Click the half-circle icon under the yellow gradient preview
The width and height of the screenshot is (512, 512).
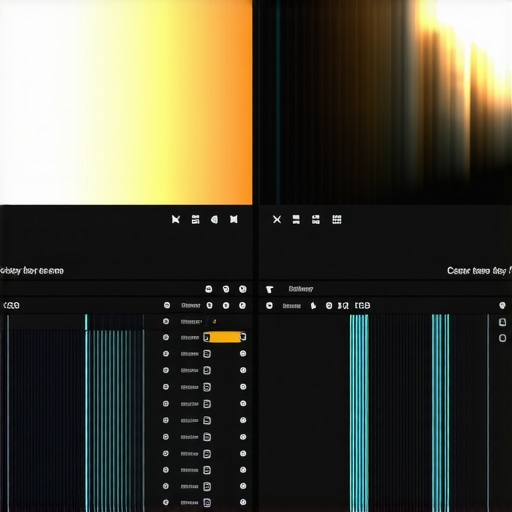tap(214, 219)
